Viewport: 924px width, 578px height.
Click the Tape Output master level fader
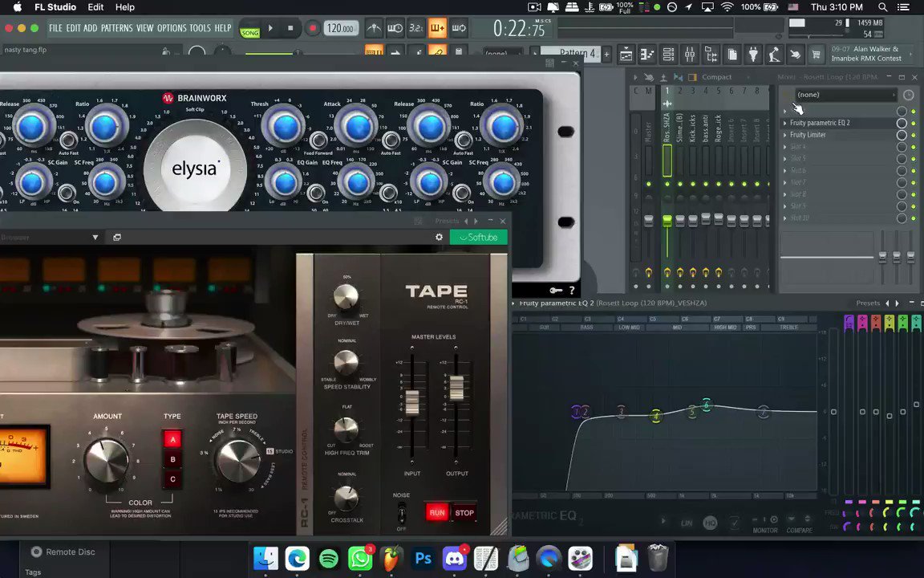click(x=456, y=388)
